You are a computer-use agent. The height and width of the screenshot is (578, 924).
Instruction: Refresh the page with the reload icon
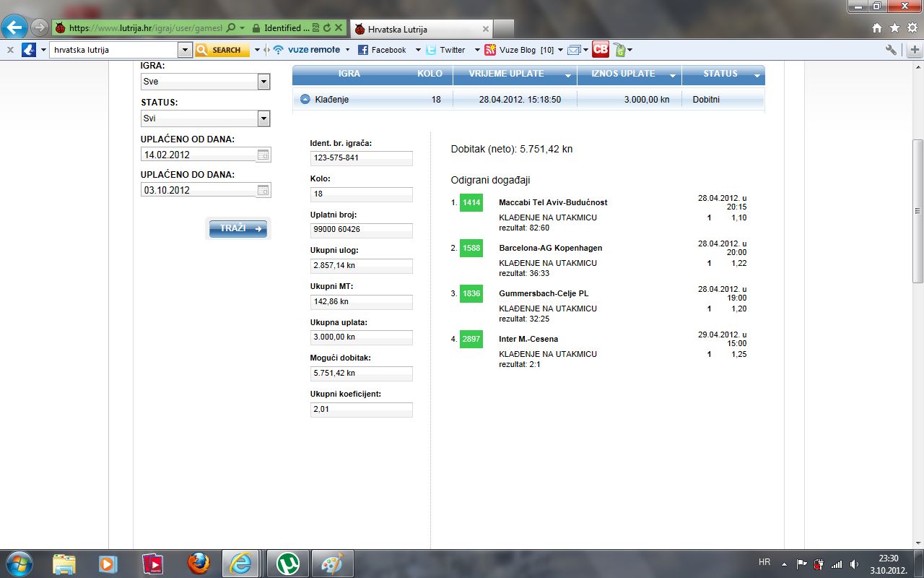click(327, 28)
